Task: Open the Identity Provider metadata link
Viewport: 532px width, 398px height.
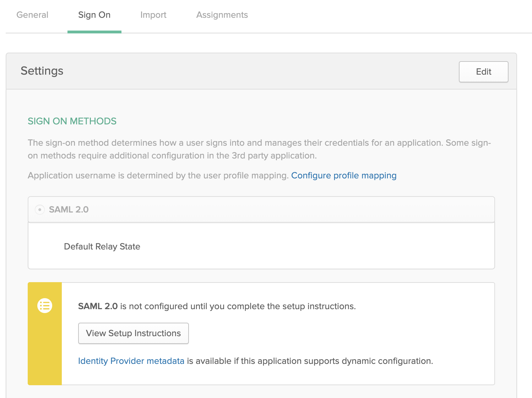Action: coord(131,361)
